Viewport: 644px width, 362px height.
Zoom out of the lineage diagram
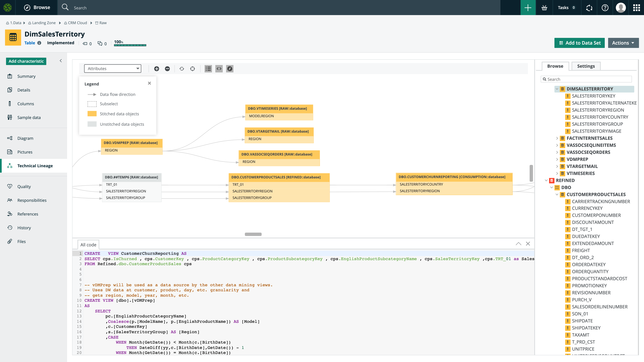(167, 69)
